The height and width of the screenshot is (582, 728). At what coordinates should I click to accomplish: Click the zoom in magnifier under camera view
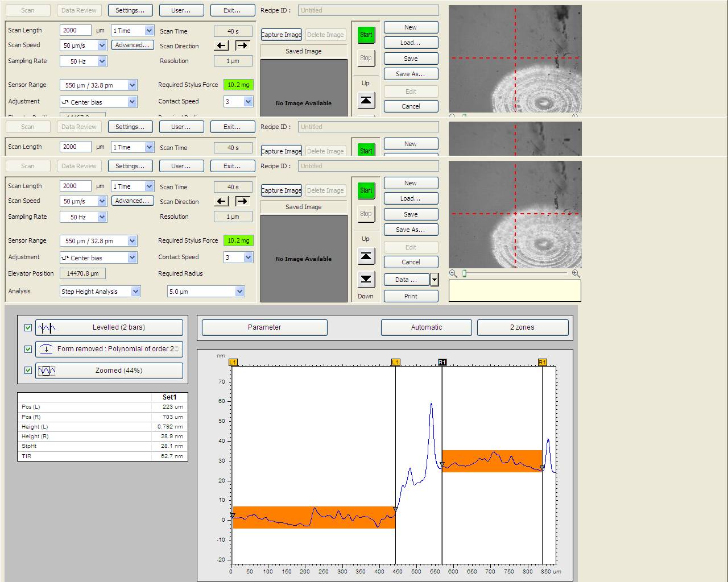point(576,273)
